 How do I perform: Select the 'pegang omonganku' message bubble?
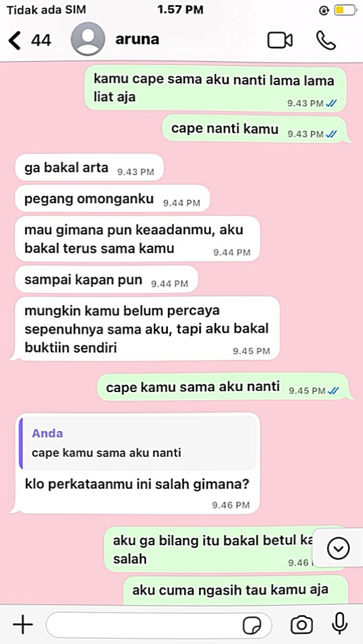point(113,200)
